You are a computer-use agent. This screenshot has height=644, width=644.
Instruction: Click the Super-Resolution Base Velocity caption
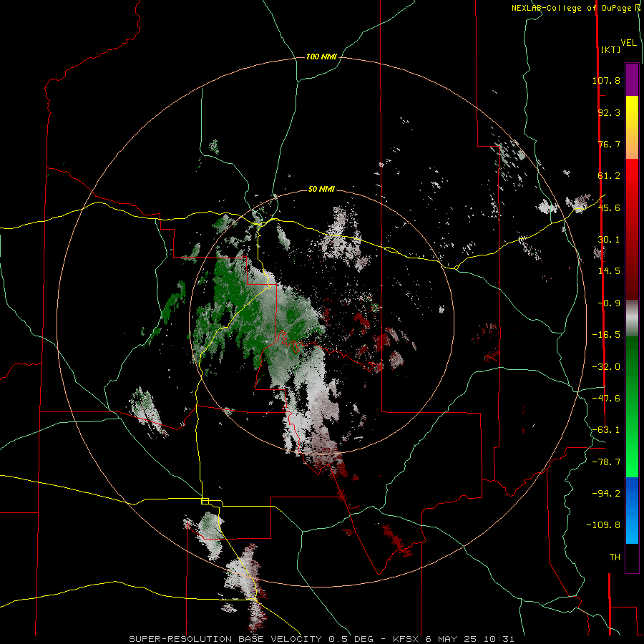point(321,639)
